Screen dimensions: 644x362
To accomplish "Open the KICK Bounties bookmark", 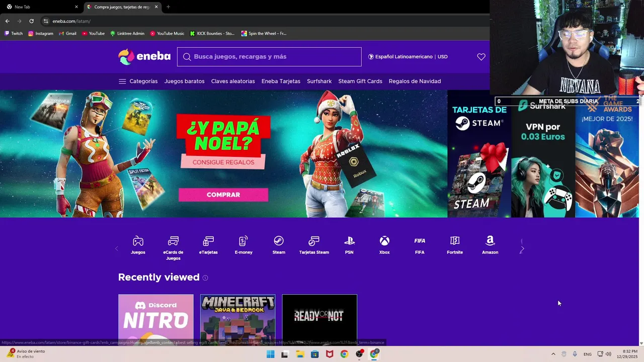I will pos(212,34).
